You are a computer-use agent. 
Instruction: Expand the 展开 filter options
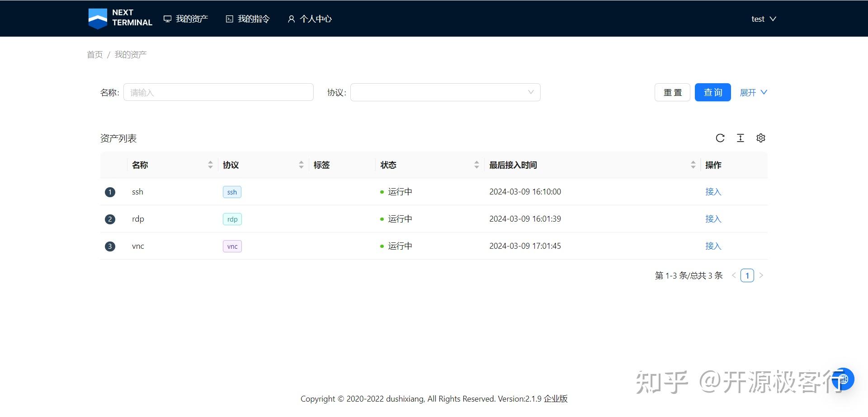point(753,92)
